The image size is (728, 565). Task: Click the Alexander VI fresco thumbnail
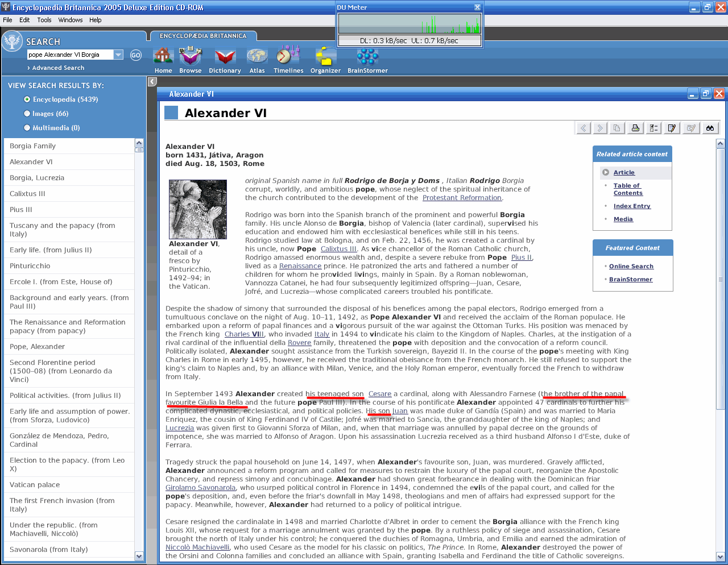(198, 209)
